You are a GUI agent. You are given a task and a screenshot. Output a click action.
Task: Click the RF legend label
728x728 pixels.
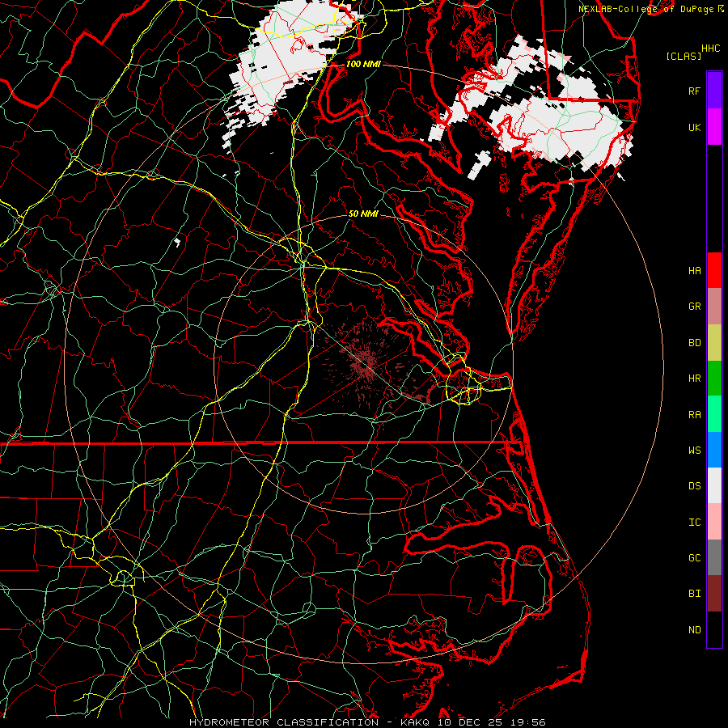point(694,91)
